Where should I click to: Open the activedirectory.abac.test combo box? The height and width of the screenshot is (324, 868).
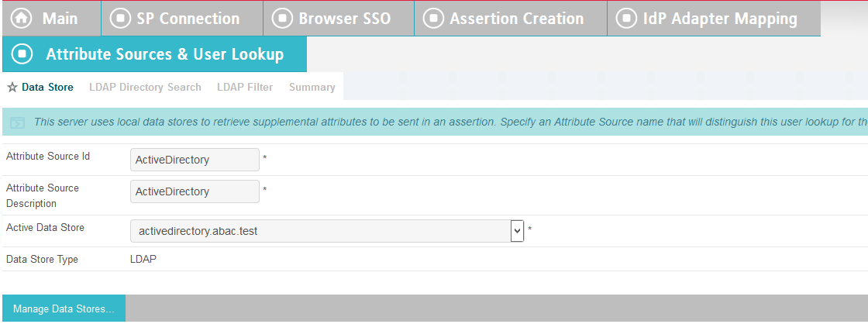coord(327,231)
